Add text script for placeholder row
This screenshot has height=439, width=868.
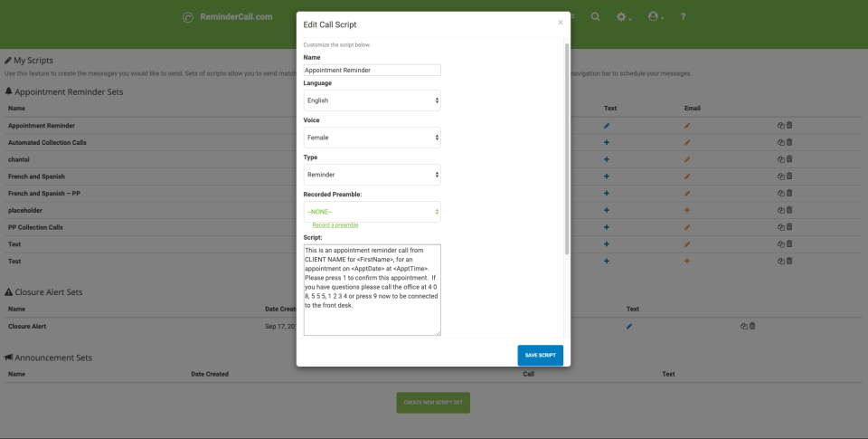point(607,210)
